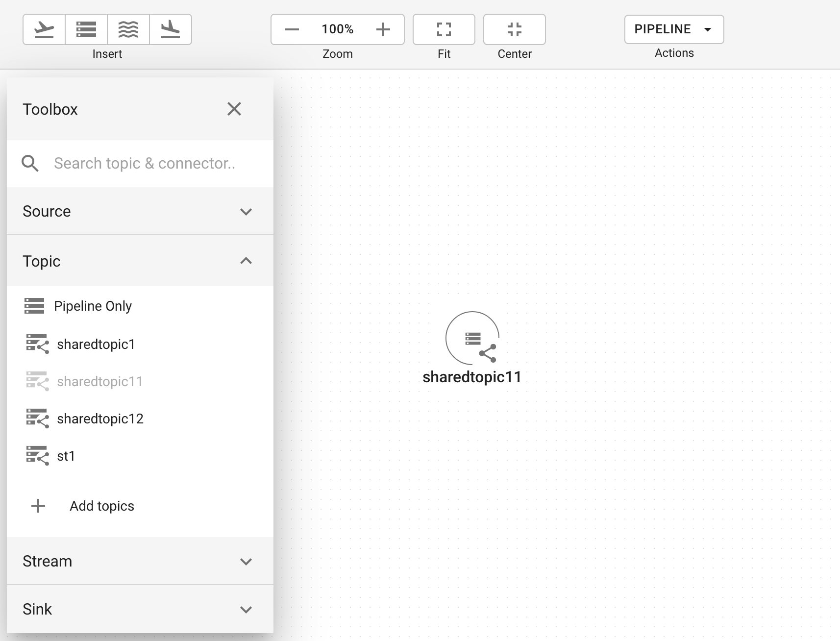The image size is (840, 641).
Task: Insert a source connector from toolbar
Action: 44,29
